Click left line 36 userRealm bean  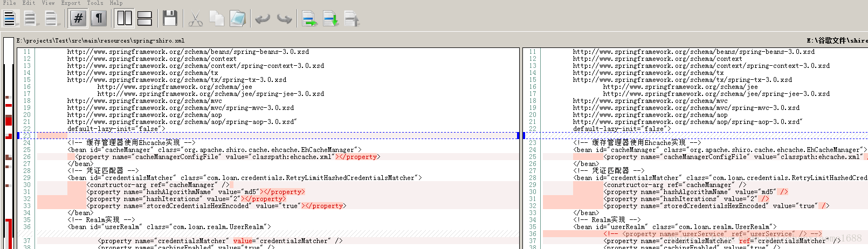pos(169,227)
